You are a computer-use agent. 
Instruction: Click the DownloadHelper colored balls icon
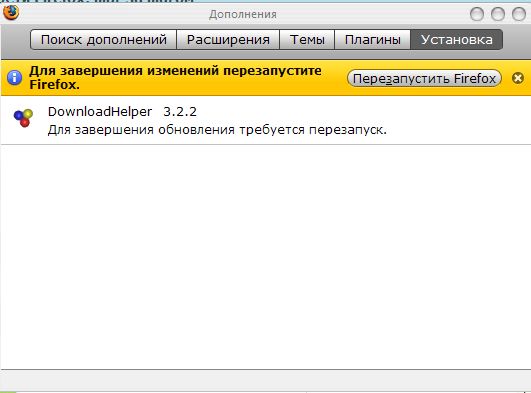click(23, 118)
